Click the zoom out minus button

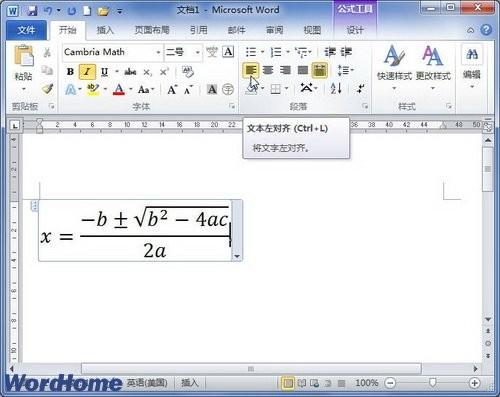390,383
